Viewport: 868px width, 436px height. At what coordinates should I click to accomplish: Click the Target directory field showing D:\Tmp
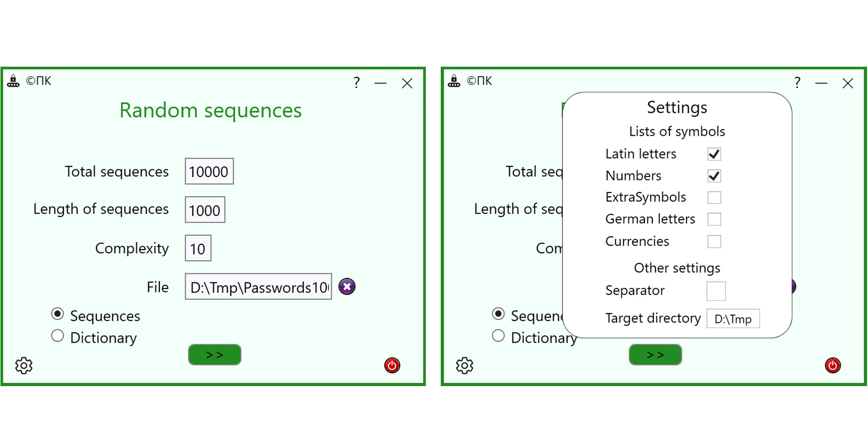coord(733,319)
